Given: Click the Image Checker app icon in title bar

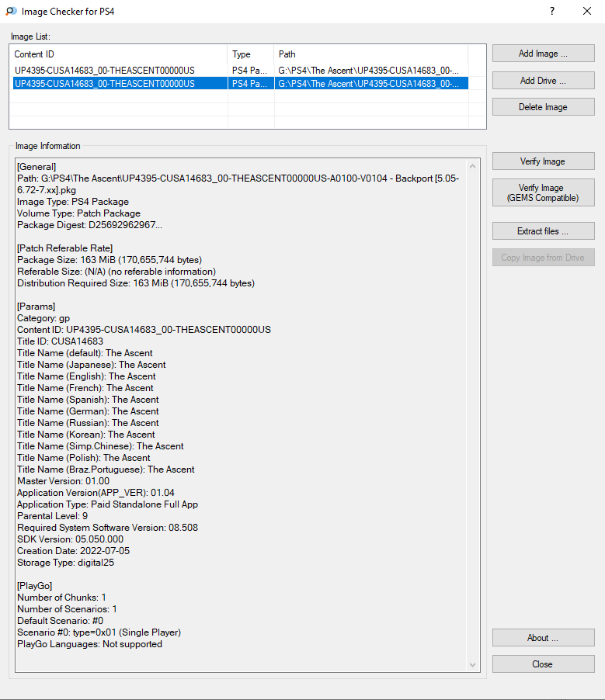Looking at the screenshot, I should click(11, 11).
